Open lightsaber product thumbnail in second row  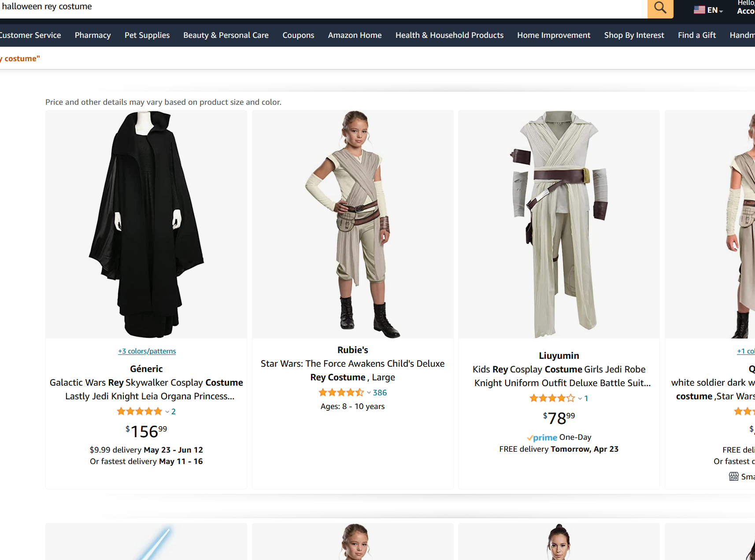(146, 542)
